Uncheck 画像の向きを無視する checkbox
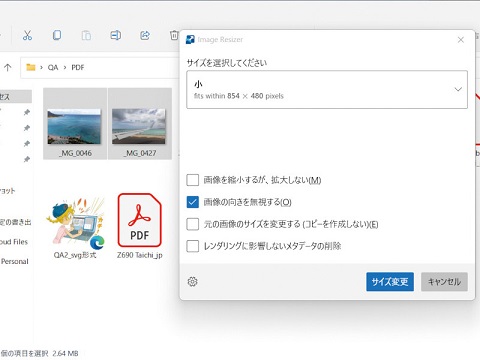Viewport: 480px width, 360px height. [193, 202]
